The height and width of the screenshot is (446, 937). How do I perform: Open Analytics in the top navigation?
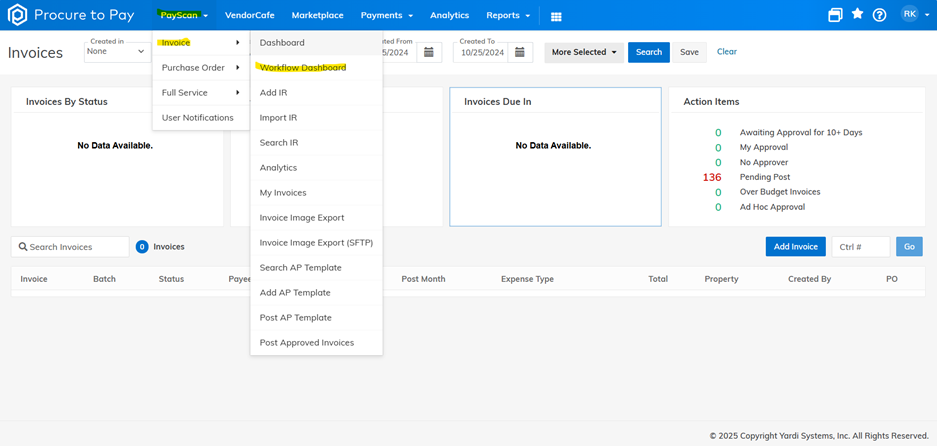point(449,16)
